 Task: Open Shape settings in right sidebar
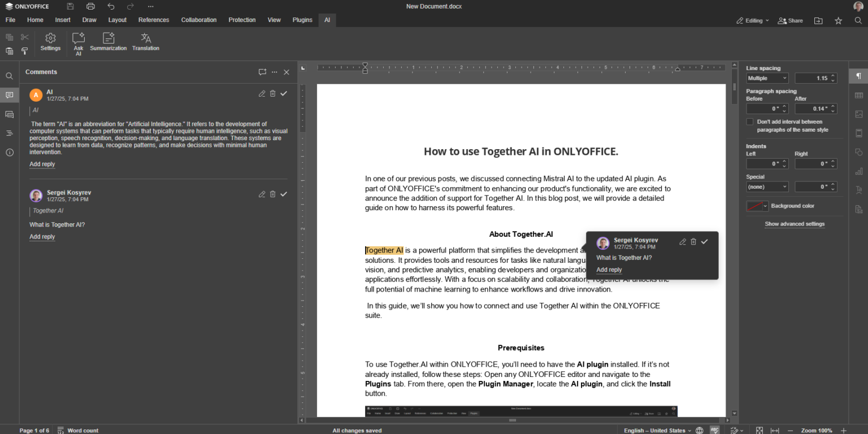[859, 152]
